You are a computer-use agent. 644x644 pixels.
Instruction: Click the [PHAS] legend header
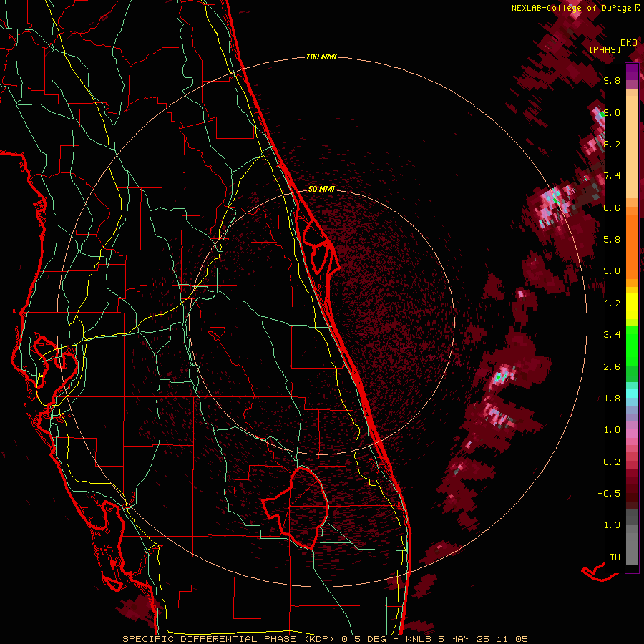[x=605, y=49]
